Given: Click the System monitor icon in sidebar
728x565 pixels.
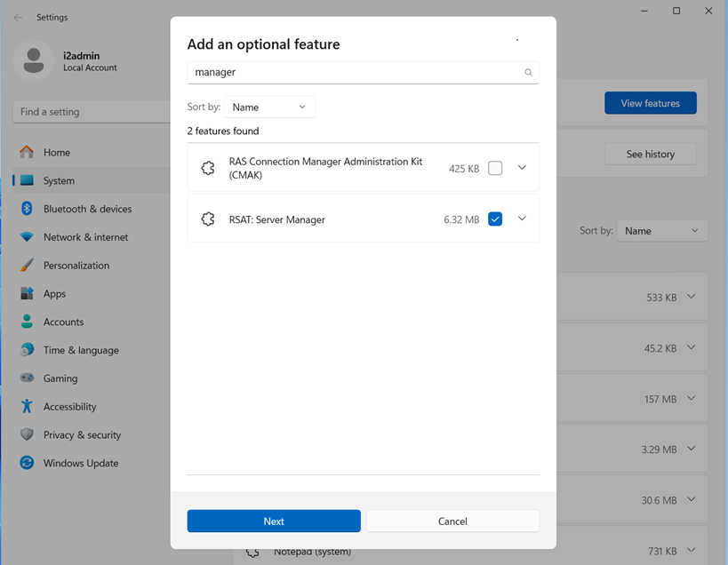Looking at the screenshot, I should (x=27, y=180).
